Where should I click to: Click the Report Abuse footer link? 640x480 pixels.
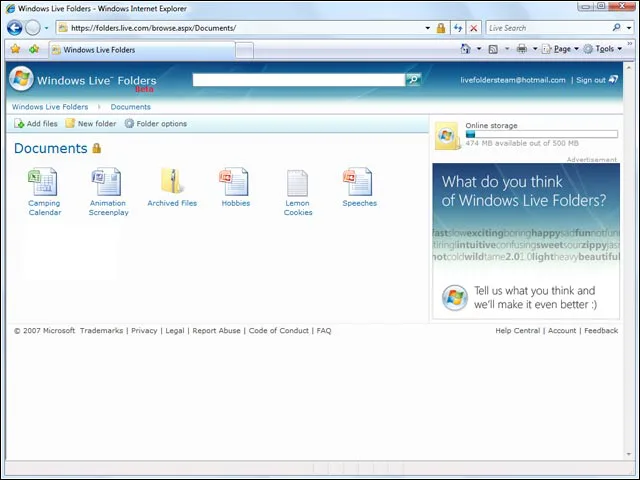click(x=216, y=331)
